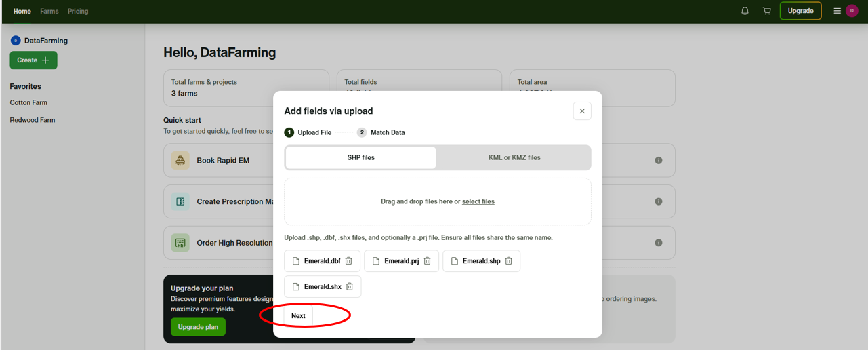The width and height of the screenshot is (868, 350).
Task: Open the hamburger menu icon
Action: (837, 11)
